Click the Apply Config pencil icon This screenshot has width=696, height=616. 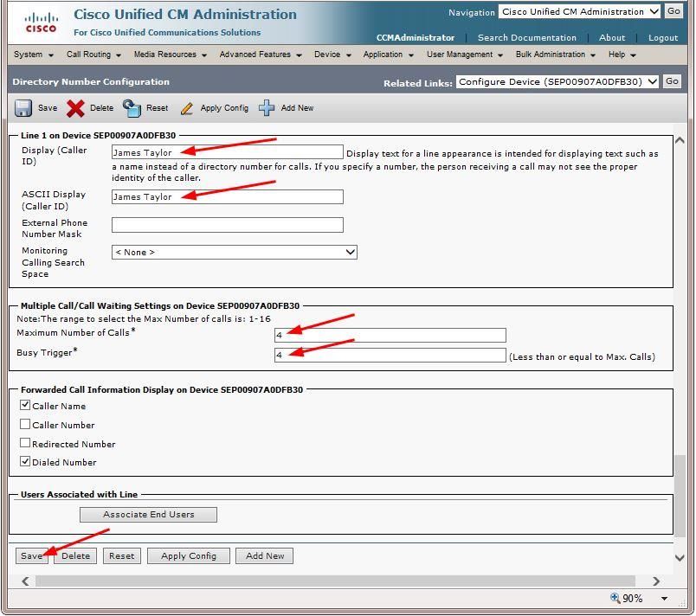tap(187, 108)
